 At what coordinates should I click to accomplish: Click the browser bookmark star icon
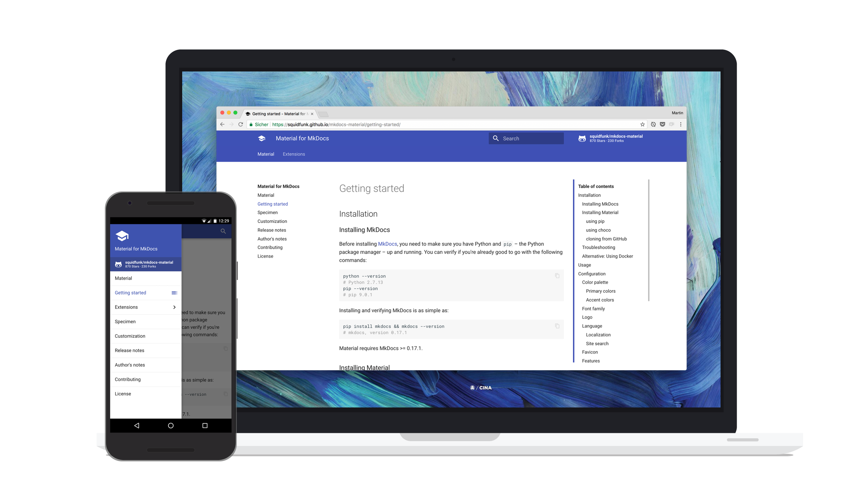click(x=642, y=124)
